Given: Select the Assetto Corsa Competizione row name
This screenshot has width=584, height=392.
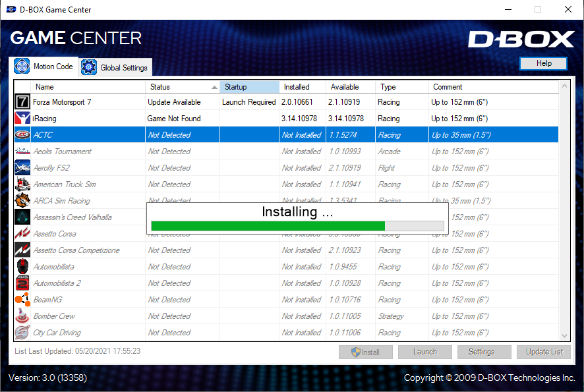Looking at the screenshot, I should tap(76, 250).
